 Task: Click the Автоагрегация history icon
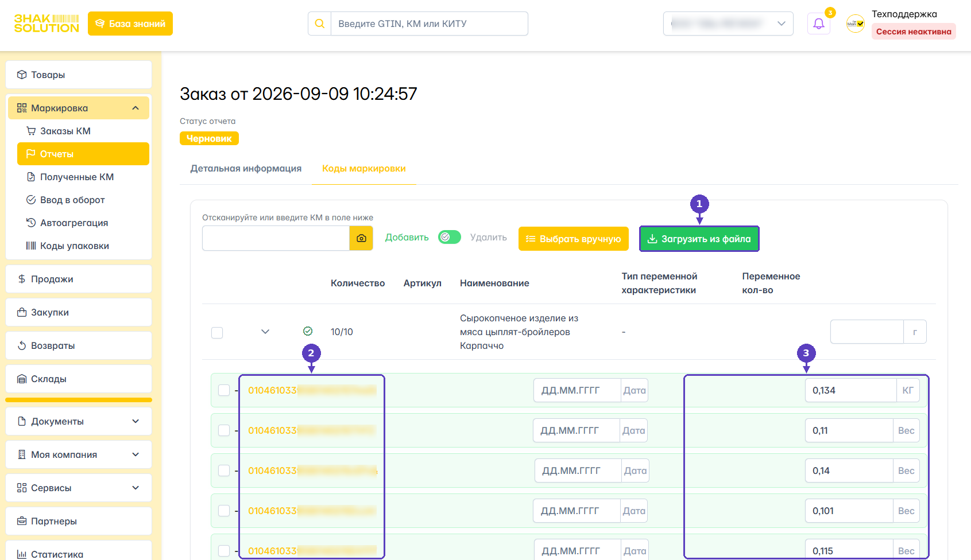31,223
